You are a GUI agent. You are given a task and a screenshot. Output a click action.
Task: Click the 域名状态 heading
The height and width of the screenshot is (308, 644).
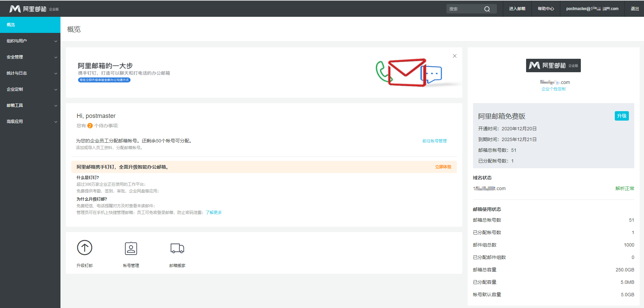pos(482,178)
